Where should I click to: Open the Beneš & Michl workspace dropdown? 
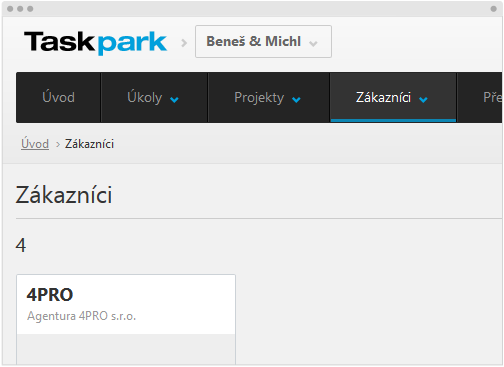(x=263, y=41)
